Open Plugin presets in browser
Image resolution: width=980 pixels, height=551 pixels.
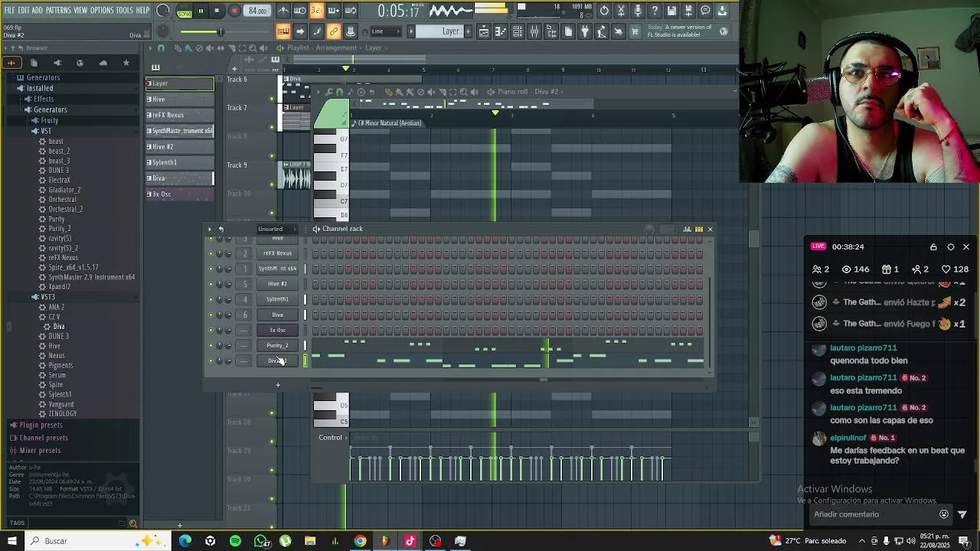tap(41, 425)
